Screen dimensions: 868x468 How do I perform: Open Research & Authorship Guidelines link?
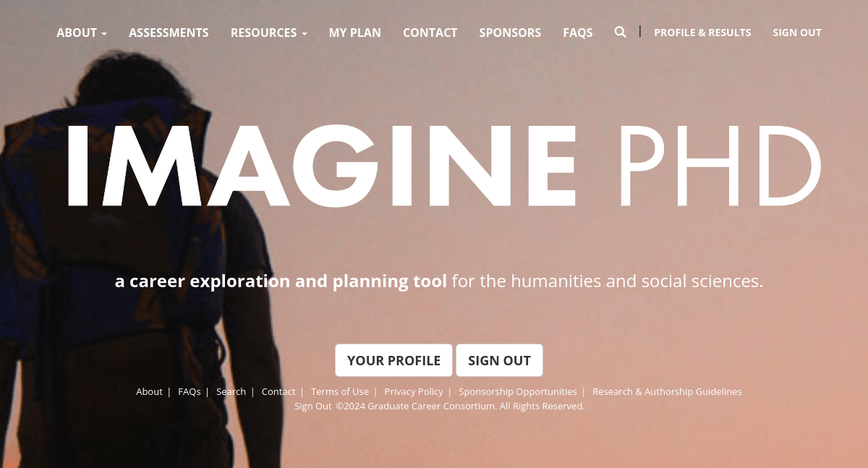[x=667, y=391]
